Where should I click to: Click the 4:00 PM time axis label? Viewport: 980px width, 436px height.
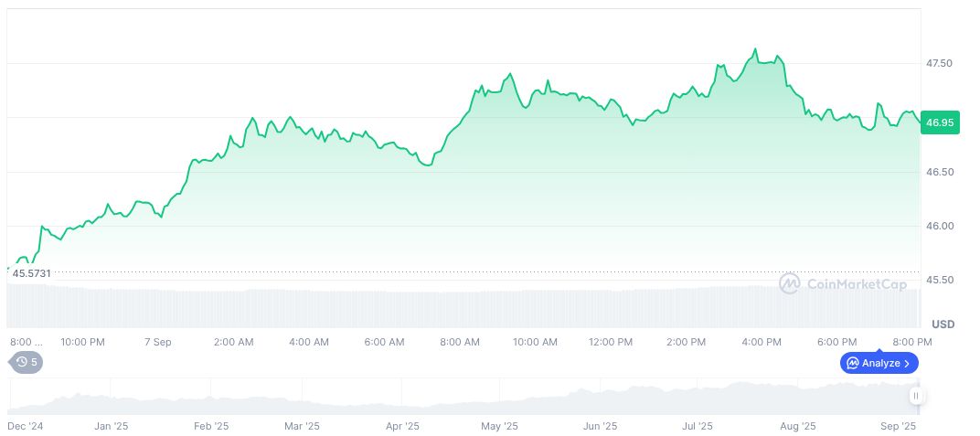click(x=762, y=342)
